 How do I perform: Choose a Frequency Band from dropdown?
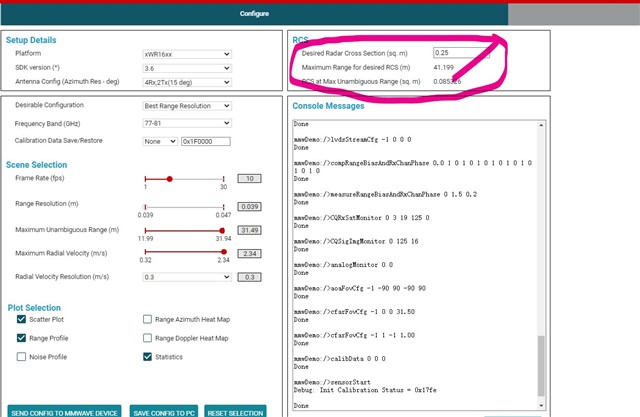187,123
